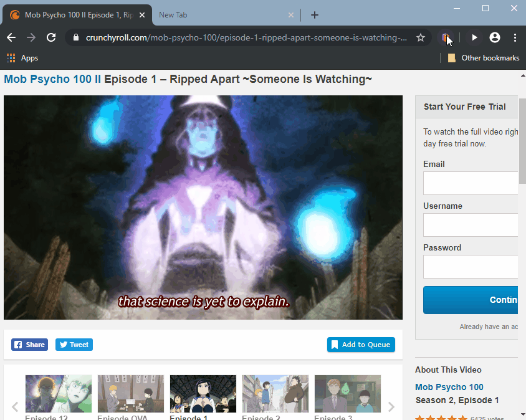Image resolution: width=526 pixels, height=420 pixels.
Task: Focus the Password input field
Action: (x=471, y=267)
